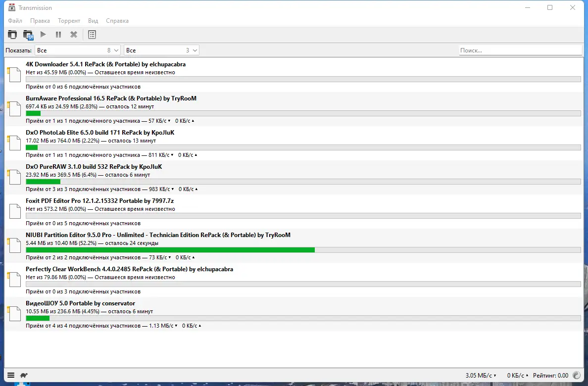This screenshot has height=386, width=588.
Task: Maximize the Transmission window
Action: click(550, 7)
